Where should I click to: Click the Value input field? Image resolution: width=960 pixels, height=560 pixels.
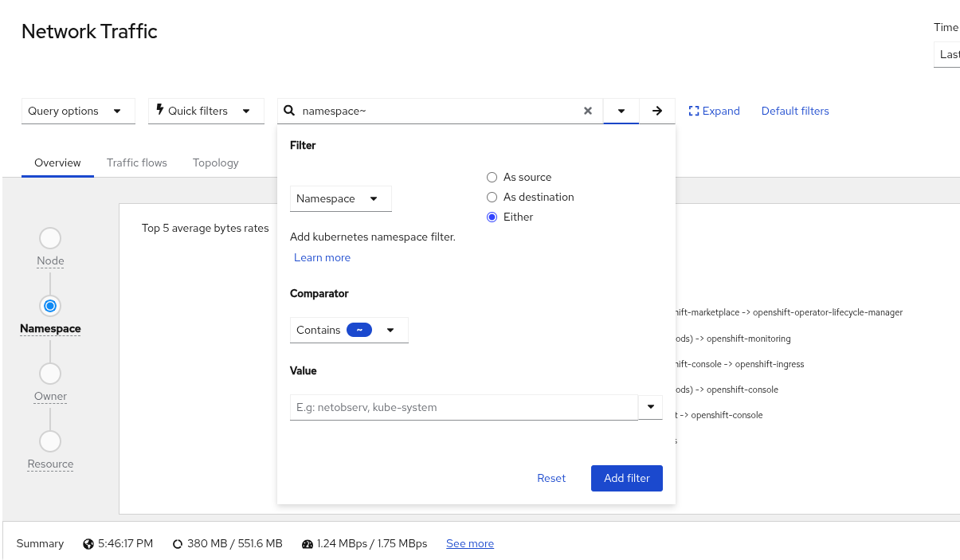click(x=464, y=407)
